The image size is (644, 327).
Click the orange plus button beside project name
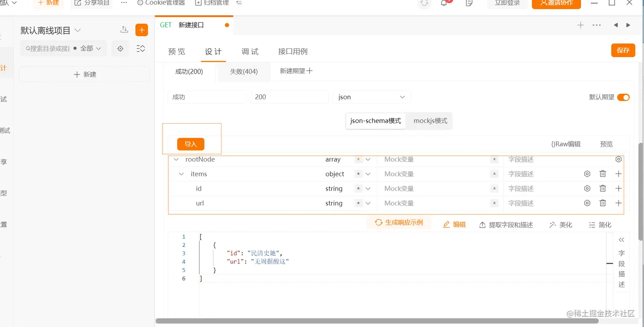141,30
